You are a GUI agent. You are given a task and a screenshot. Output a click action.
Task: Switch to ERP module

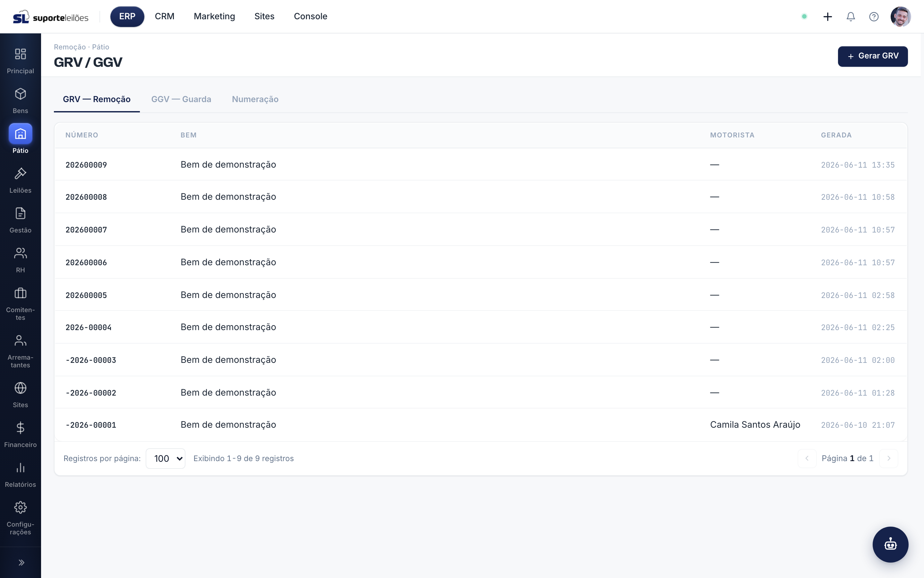(127, 16)
